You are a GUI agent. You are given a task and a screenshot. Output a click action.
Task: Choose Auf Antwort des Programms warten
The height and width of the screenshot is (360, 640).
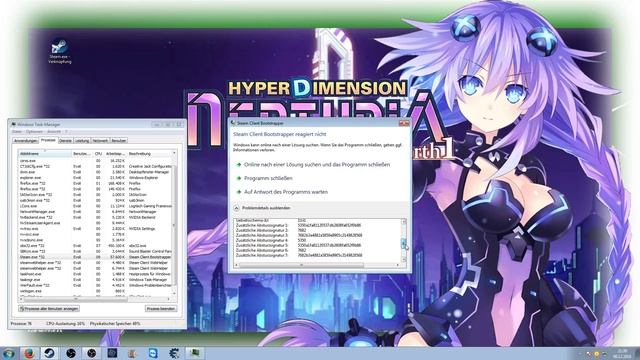286,192
